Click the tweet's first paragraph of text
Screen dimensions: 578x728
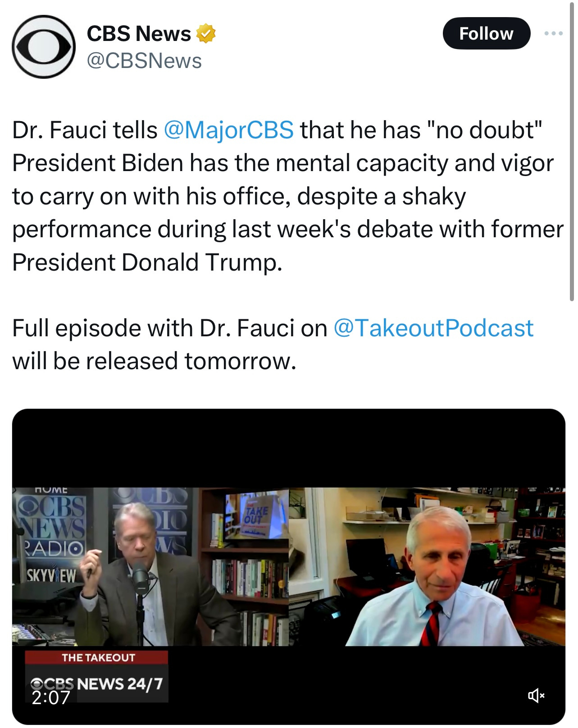(288, 196)
